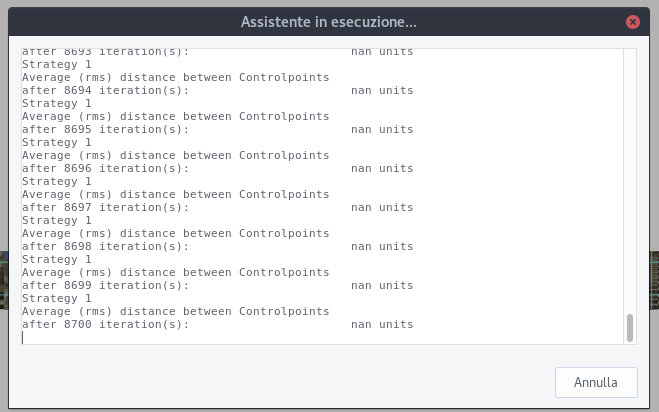Click 'nan units' beside iteration 8700
This screenshot has height=412, width=659.
[x=382, y=325]
